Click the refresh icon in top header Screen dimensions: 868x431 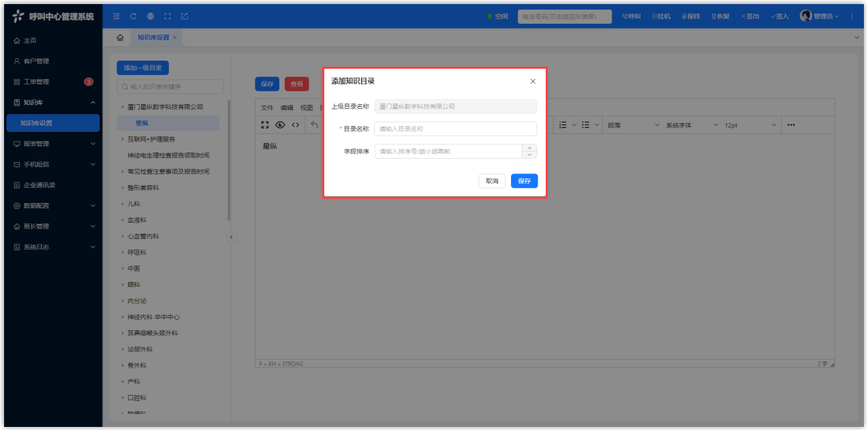[134, 16]
